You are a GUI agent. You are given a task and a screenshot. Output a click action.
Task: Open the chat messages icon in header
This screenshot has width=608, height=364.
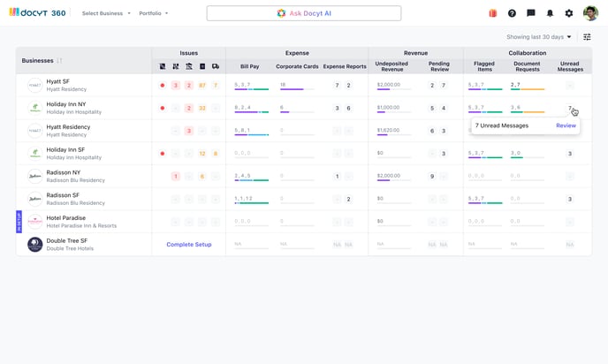tap(531, 13)
